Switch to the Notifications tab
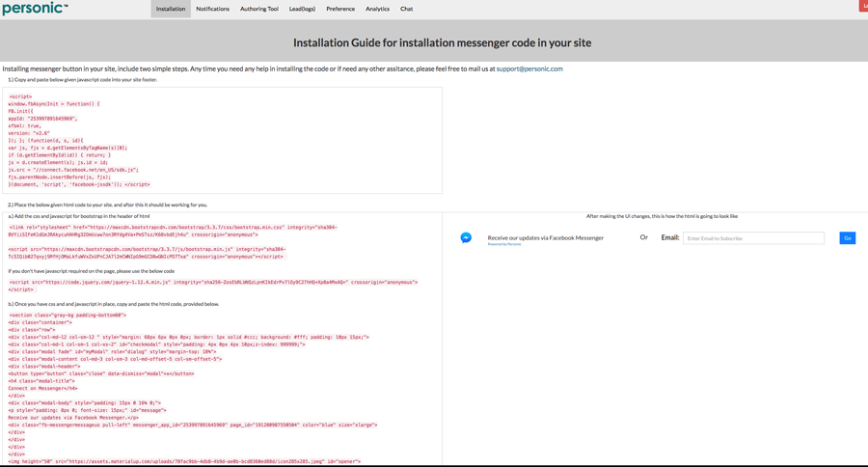Image resolution: width=868 pixels, height=467 pixels. coord(212,9)
